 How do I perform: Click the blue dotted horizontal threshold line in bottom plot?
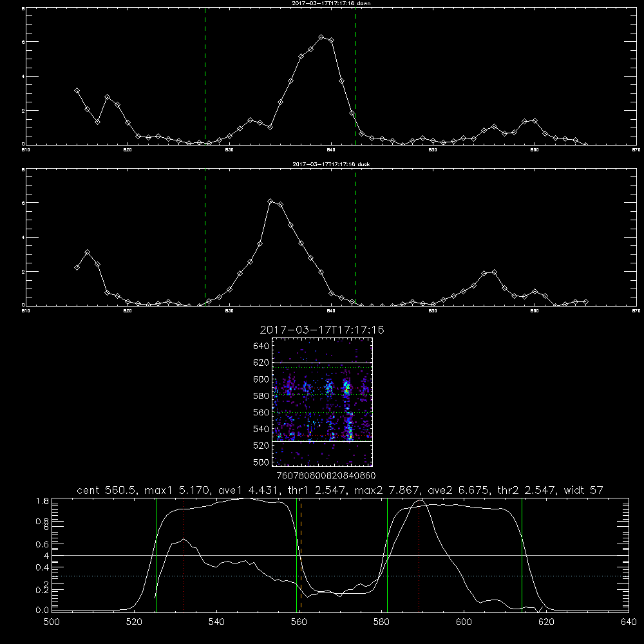[x=340, y=576]
